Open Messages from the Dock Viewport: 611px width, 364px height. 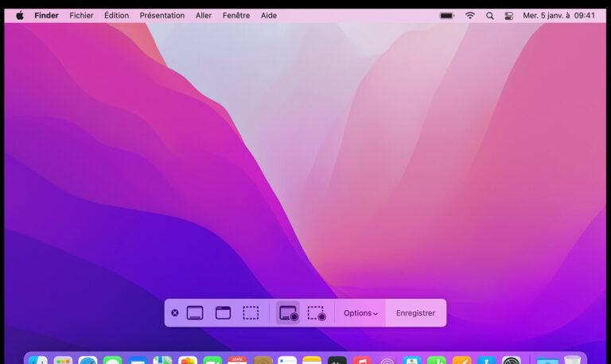pos(113,360)
